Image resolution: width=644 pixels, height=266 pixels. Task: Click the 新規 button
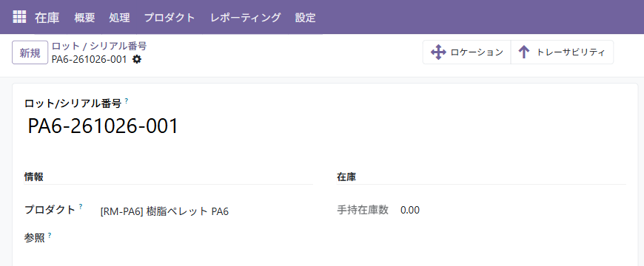(x=30, y=53)
